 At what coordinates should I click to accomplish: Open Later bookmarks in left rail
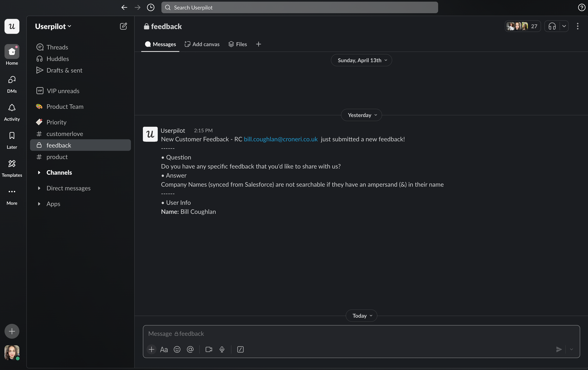pos(12,140)
